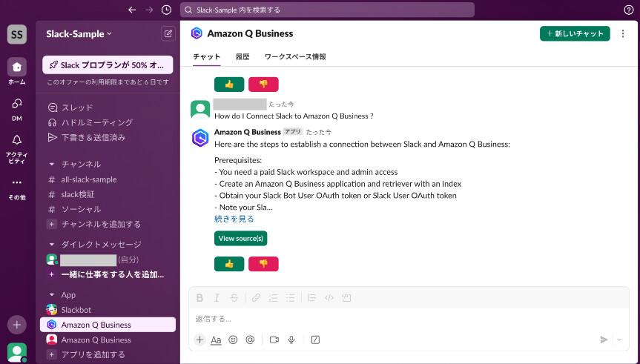Open Slackbot app
Screen dimensions: 640x364
click(x=108, y=310)
